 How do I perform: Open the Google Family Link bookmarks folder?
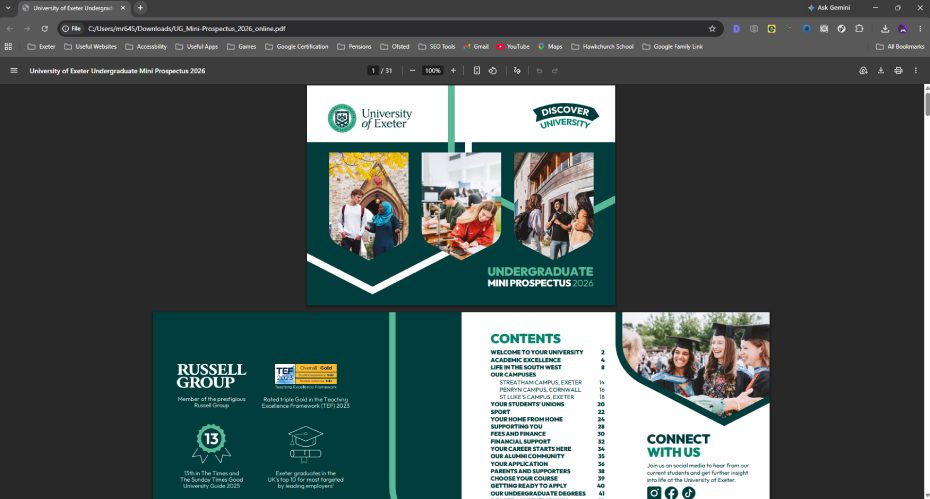673,46
